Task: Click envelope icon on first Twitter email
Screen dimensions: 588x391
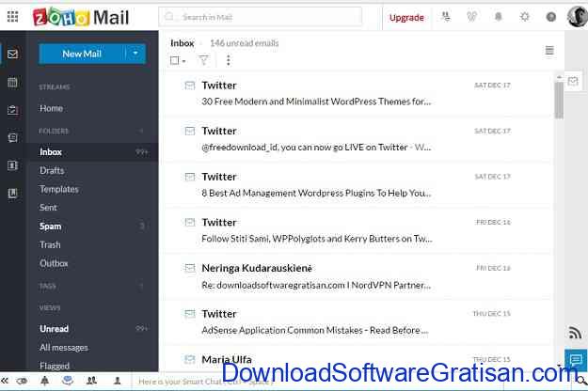Action: click(190, 86)
